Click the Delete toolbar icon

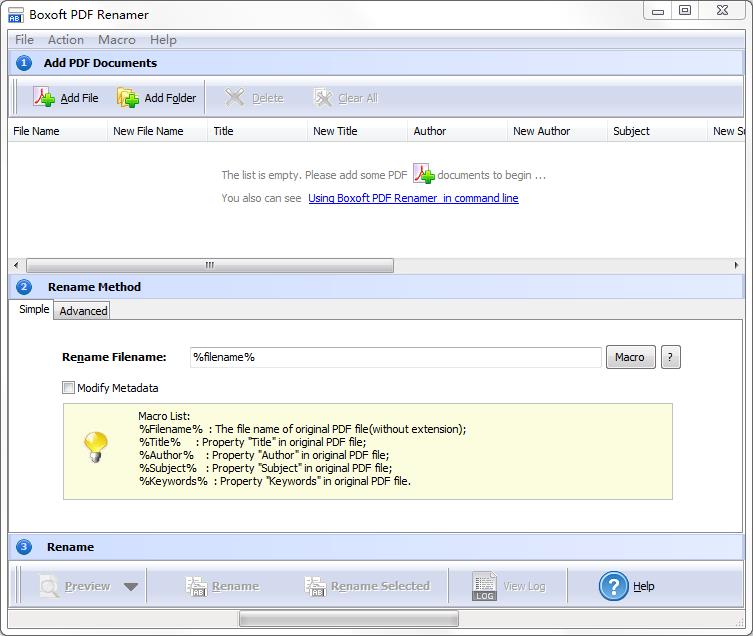(234, 98)
